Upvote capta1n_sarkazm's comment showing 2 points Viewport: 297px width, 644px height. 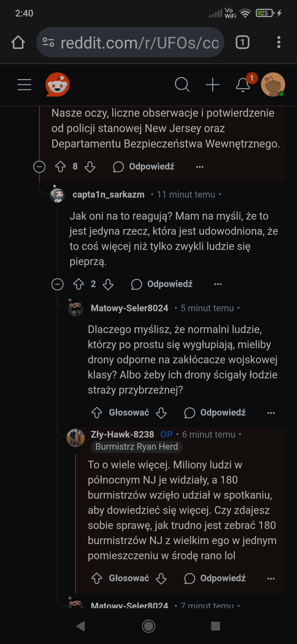click(x=79, y=284)
